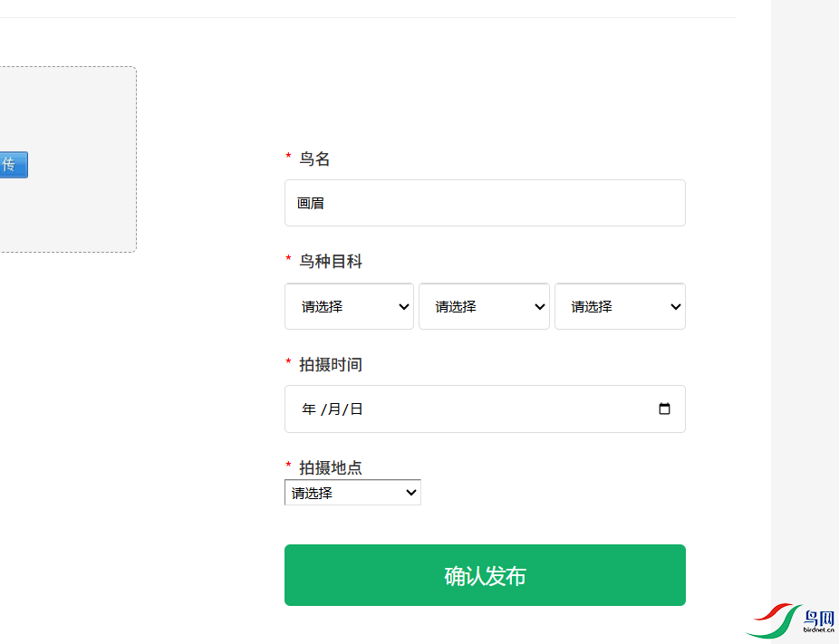Open the 拍摄地点 location dropdown
The height and width of the screenshot is (644, 839).
tap(352, 492)
